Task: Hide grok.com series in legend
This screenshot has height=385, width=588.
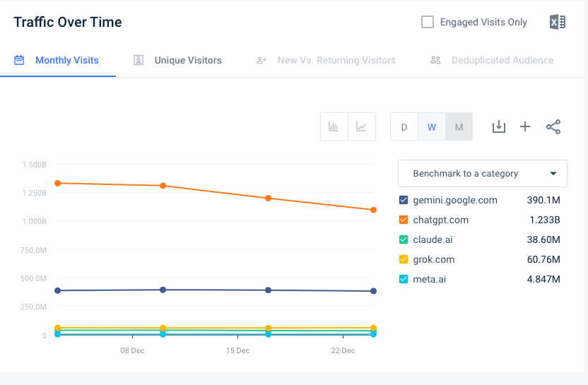Action: (x=404, y=259)
